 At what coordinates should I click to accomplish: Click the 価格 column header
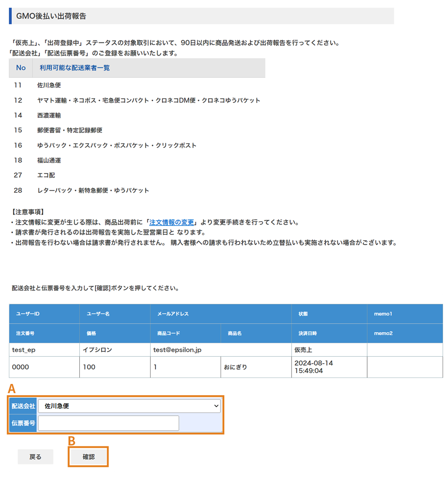point(115,333)
